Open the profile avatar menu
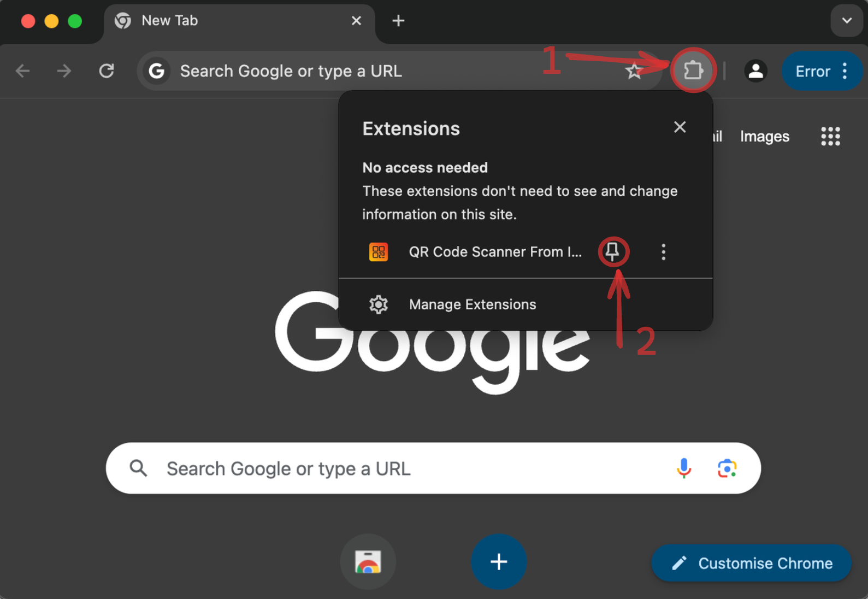868x599 pixels. tap(755, 71)
